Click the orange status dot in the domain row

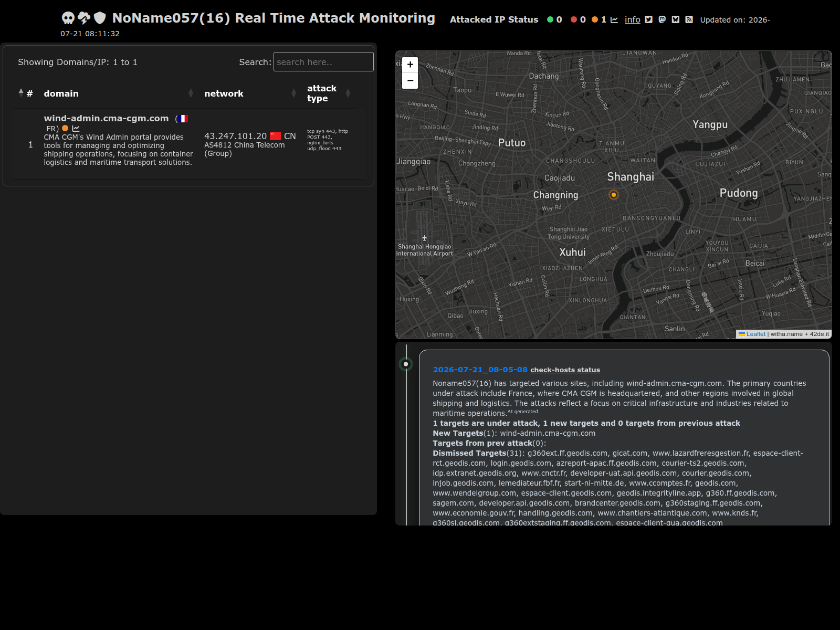coord(65,128)
